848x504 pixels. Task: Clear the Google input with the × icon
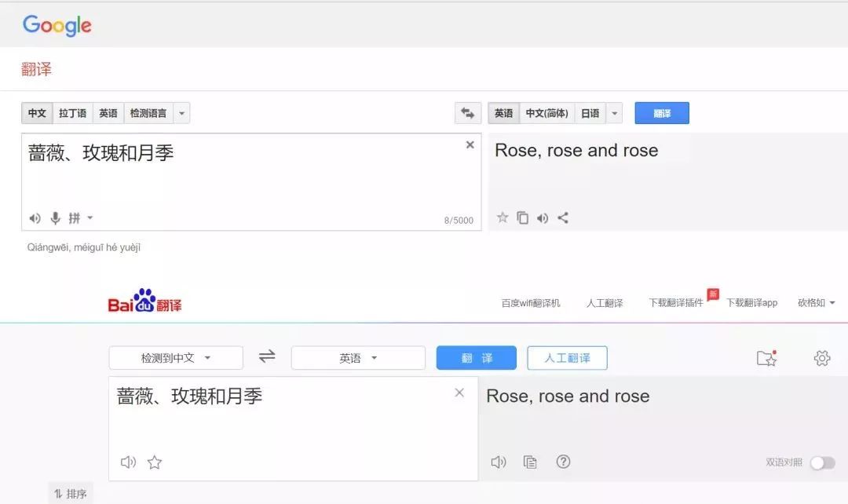[x=470, y=144]
